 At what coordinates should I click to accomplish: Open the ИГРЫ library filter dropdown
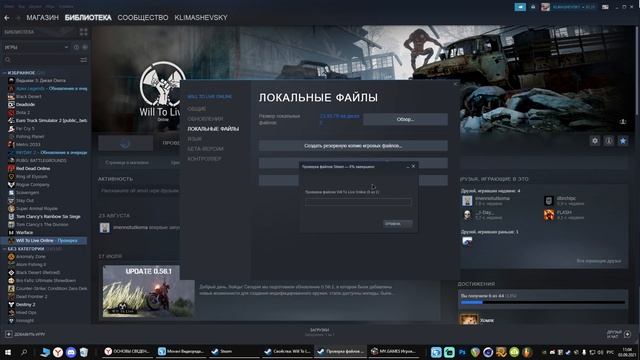coord(36,47)
